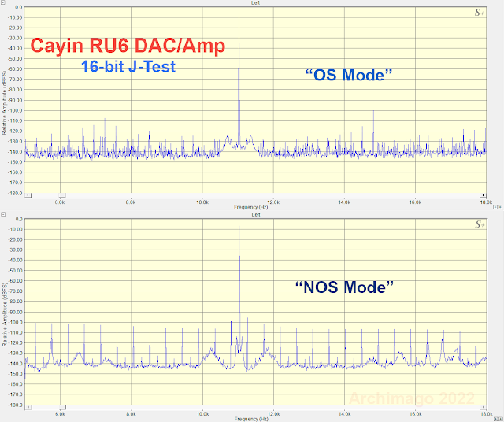This screenshot has height=422, width=504.
Task: Collapse the OS Mode graph panel
Action: coord(3,2)
